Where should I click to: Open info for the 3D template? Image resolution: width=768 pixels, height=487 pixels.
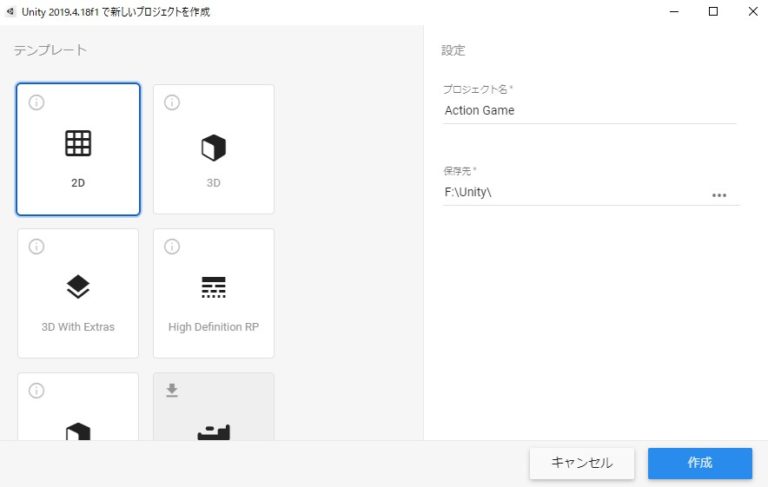click(172, 103)
